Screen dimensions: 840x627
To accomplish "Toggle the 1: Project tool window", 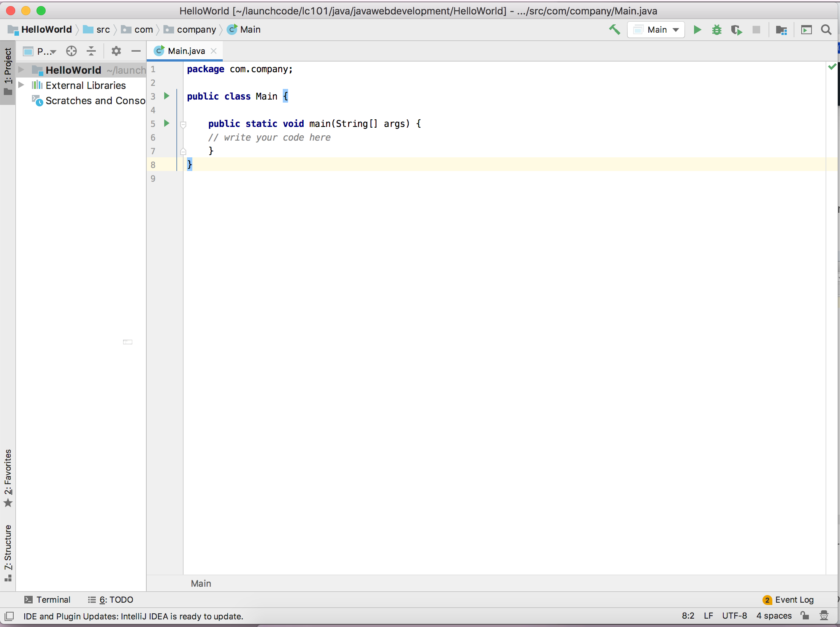I will [x=8, y=72].
